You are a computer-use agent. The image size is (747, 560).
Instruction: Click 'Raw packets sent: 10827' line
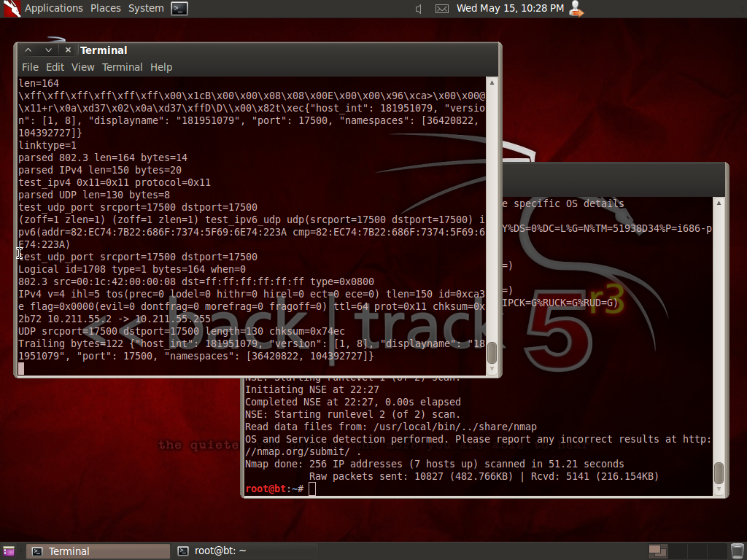tap(484, 476)
